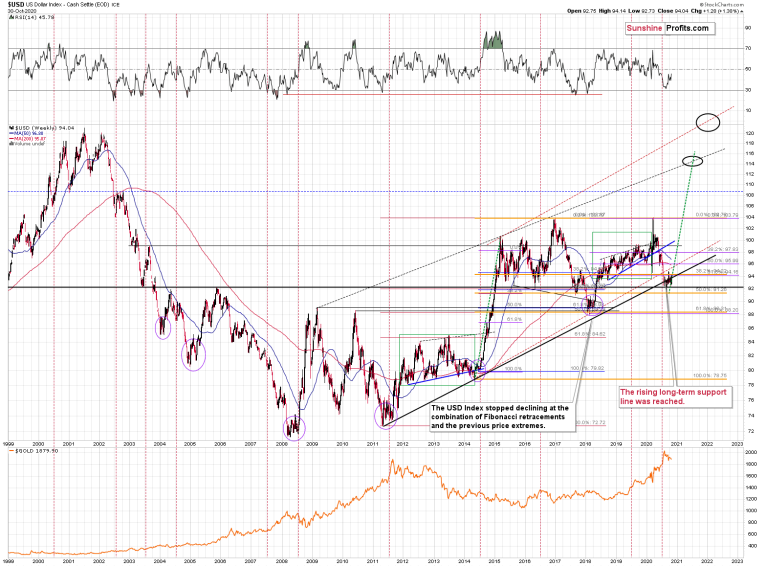Image resolution: width=765 pixels, height=566 pixels.
Task: Click the 10 label on RSI axis
Action: tap(748, 111)
